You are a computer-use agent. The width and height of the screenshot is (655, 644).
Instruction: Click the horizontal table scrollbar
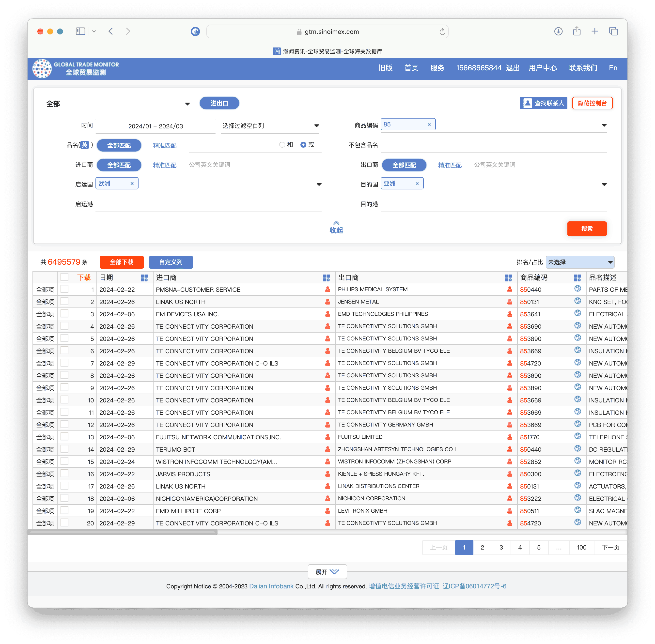tap(123, 532)
